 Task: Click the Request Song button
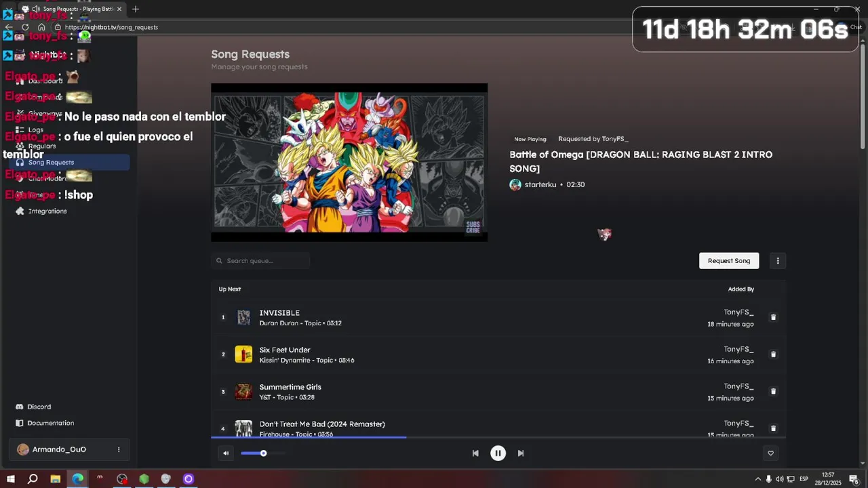tap(729, 261)
